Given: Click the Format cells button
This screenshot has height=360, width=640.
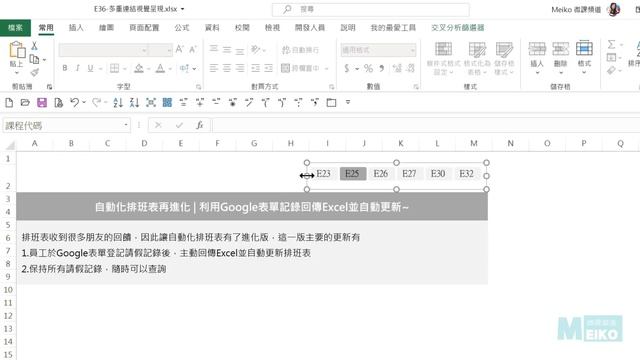Looking at the screenshot, I should tap(584, 58).
